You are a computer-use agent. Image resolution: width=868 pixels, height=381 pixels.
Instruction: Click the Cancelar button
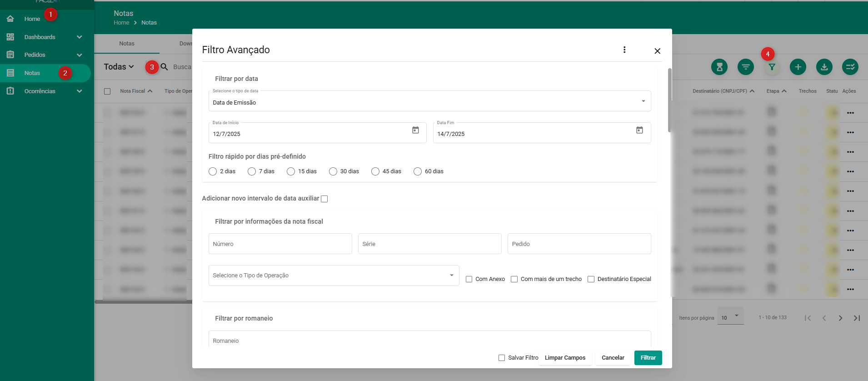tap(613, 358)
